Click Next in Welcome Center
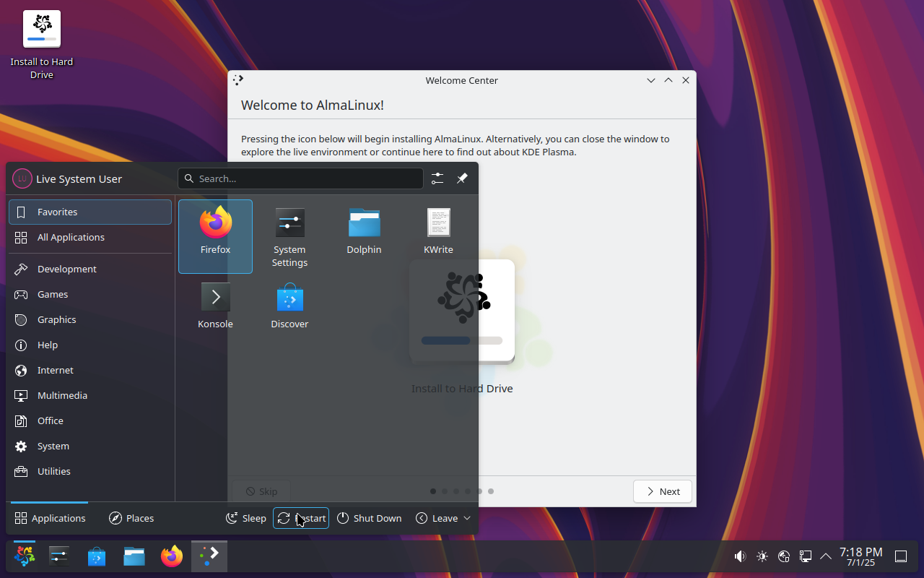924x578 pixels. pyautogui.click(x=663, y=491)
